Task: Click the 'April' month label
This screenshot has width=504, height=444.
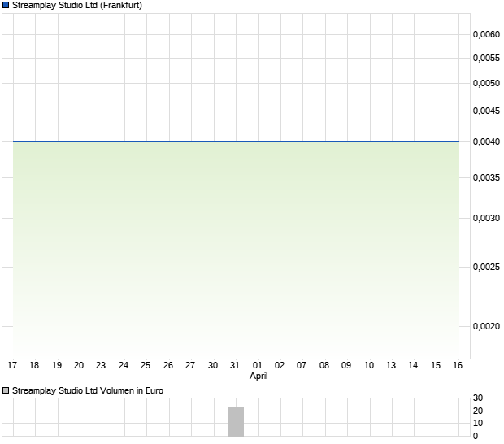Action: click(259, 376)
